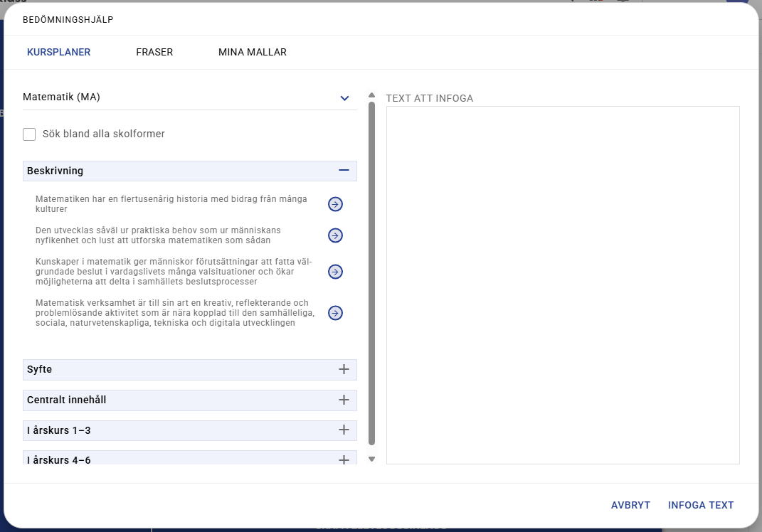This screenshot has width=762, height=532.
Task: Insert the 'flertusenårig historia' description arrow
Action: point(335,204)
